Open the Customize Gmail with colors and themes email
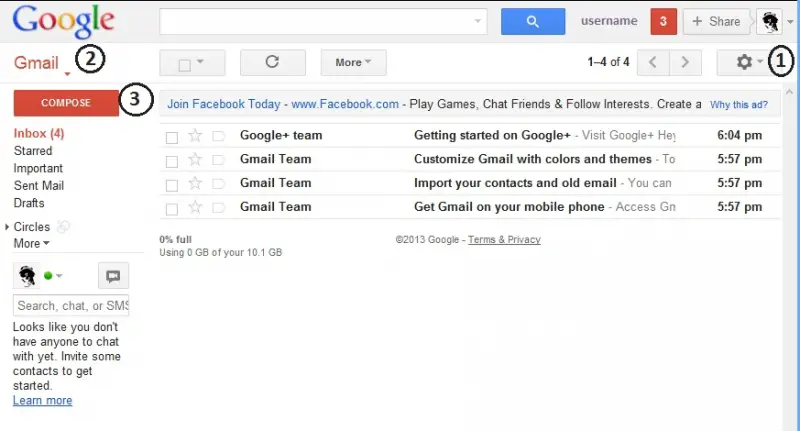 (x=470, y=159)
